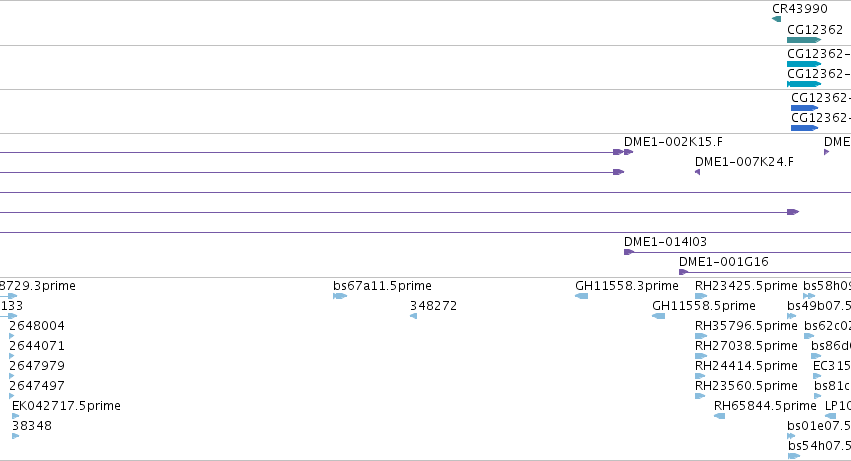Open the bs67a11.5prime EST label
Image resolution: width=851 pixels, height=461 pixels.
pyautogui.click(x=382, y=286)
